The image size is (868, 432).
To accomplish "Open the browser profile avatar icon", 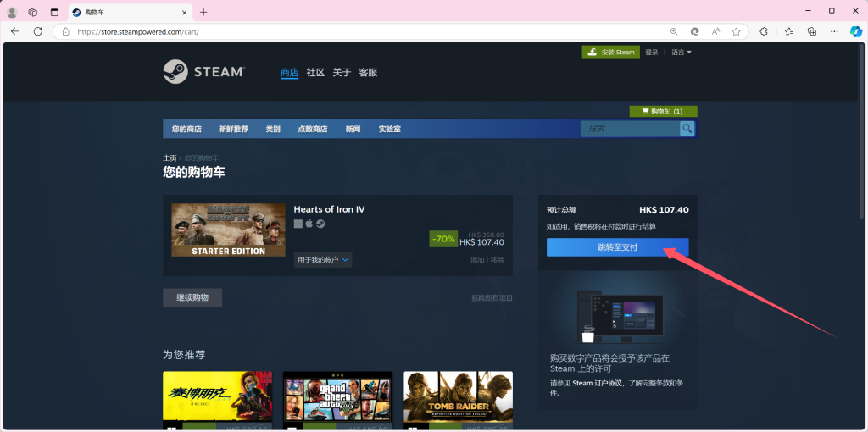I will pos(12,12).
